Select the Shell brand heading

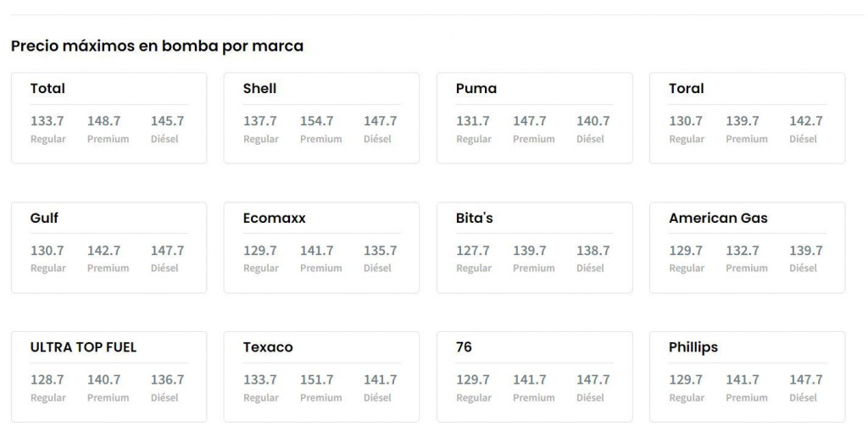(x=259, y=88)
